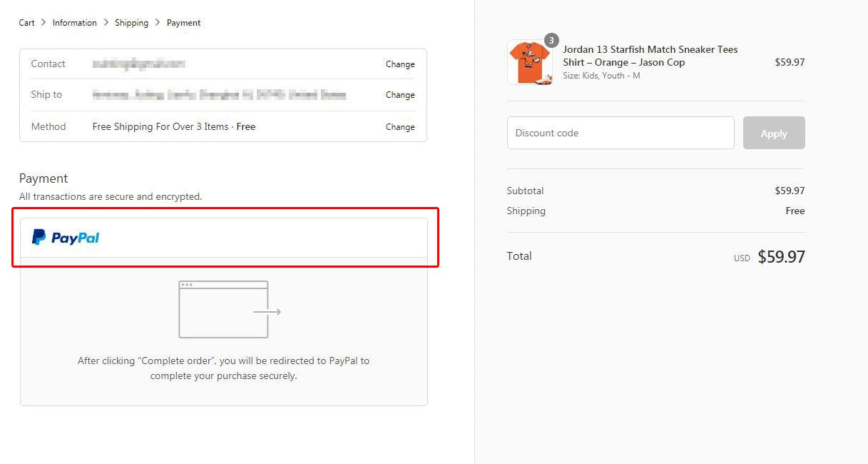Click the Jordan 13 Starfish product title

650,56
